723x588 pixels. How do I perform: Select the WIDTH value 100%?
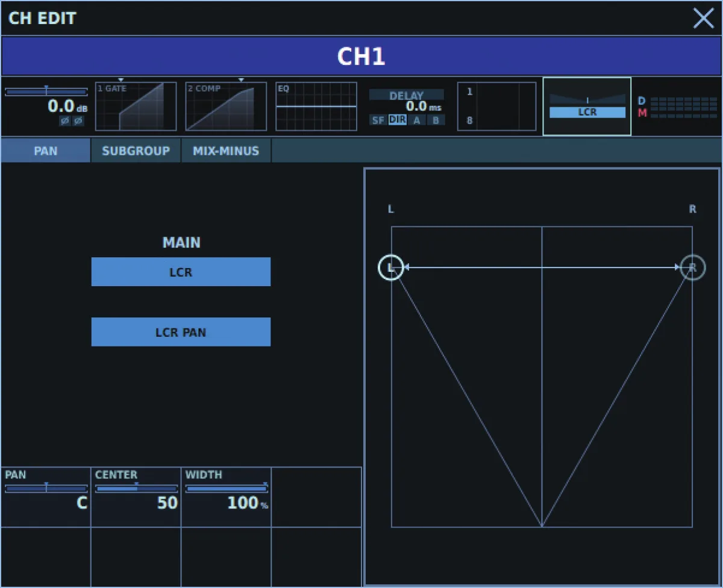248,503
